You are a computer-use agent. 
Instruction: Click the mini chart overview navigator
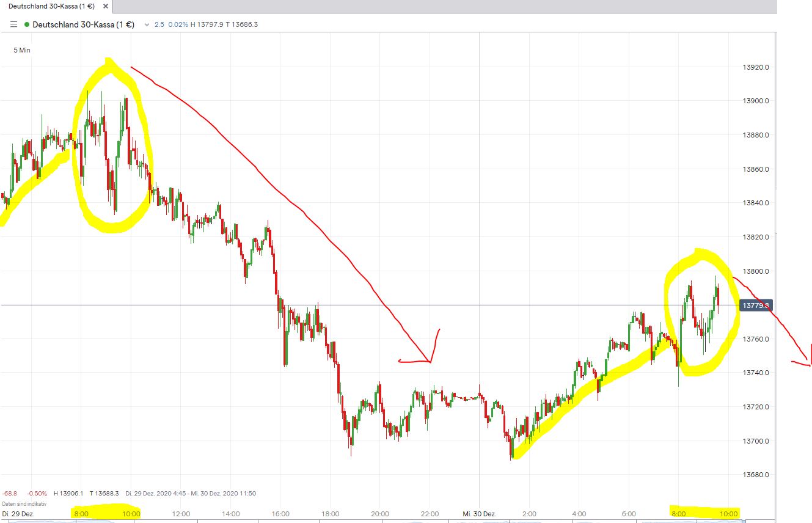click(403, 521)
